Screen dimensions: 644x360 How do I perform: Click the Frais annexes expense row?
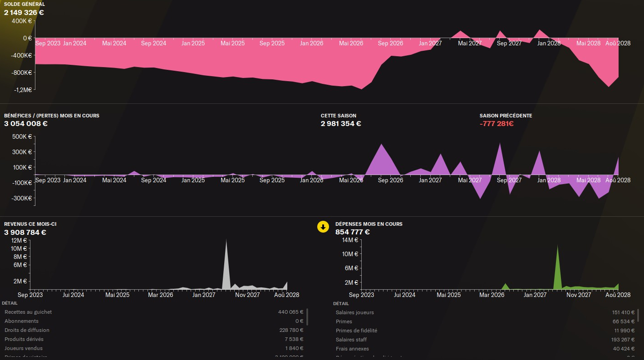pyautogui.click(x=485, y=349)
